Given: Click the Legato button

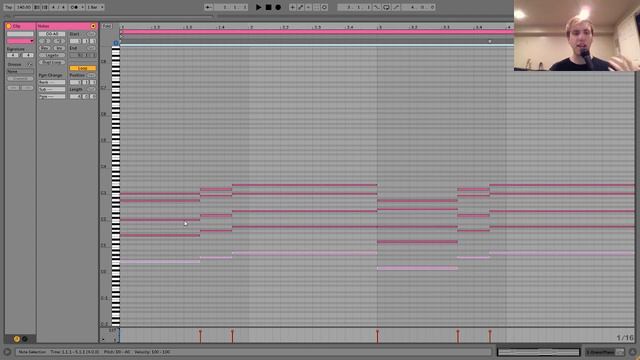Looking at the screenshot, I should [52, 55].
